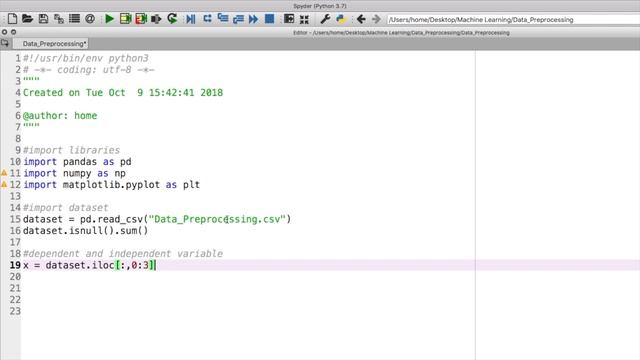Click the warning icon on line 12
Image resolution: width=640 pixels, height=360 pixels.
[4, 184]
